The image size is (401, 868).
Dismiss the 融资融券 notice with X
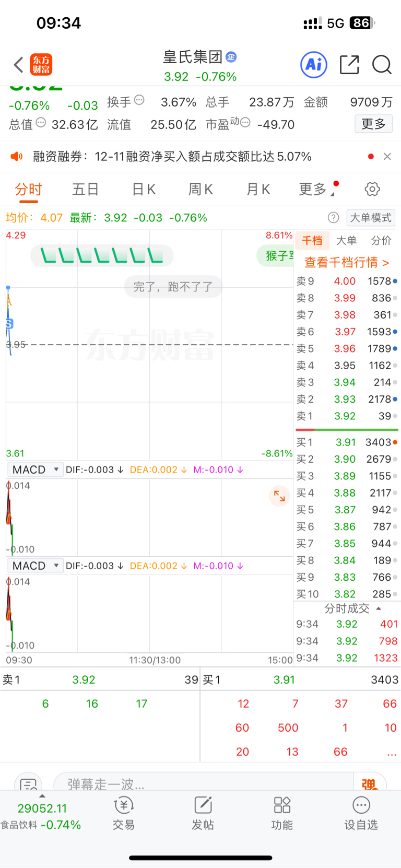click(x=387, y=156)
